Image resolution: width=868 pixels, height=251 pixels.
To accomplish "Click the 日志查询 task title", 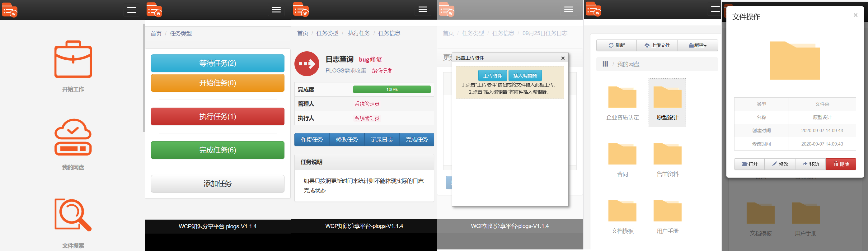I will [x=339, y=59].
